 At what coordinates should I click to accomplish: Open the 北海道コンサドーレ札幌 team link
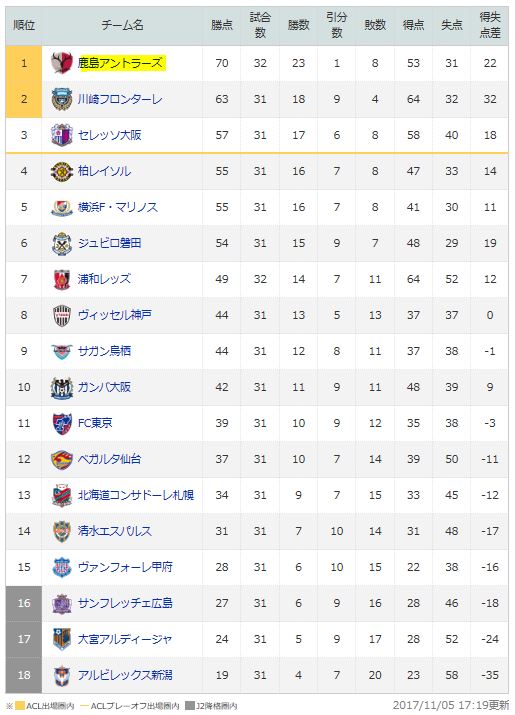pyautogui.click(x=136, y=495)
